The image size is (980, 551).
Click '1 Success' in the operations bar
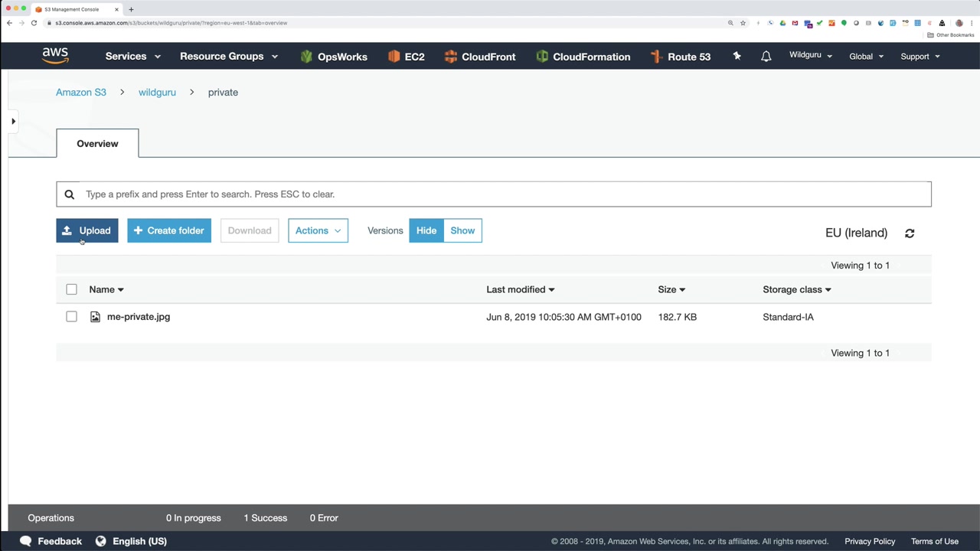pos(266,518)
